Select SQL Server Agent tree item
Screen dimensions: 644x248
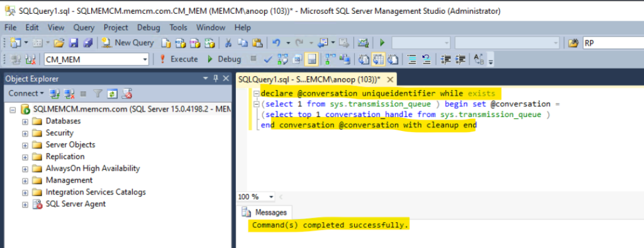pos(75,203)
